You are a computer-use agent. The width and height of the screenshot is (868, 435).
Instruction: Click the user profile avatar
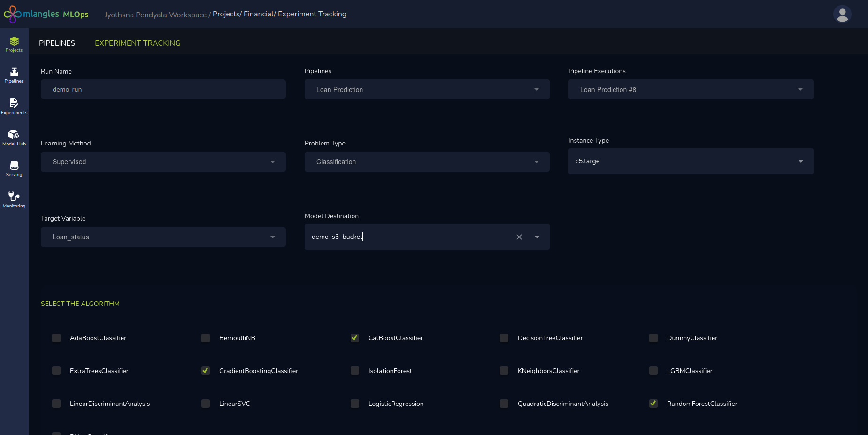[x=842, y=14]
